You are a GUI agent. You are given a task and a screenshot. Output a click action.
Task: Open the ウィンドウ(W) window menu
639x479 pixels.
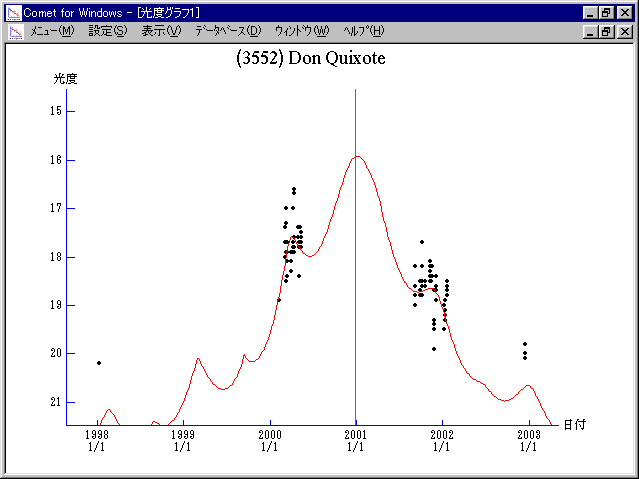pyautogui.click(x=301, y=31)
